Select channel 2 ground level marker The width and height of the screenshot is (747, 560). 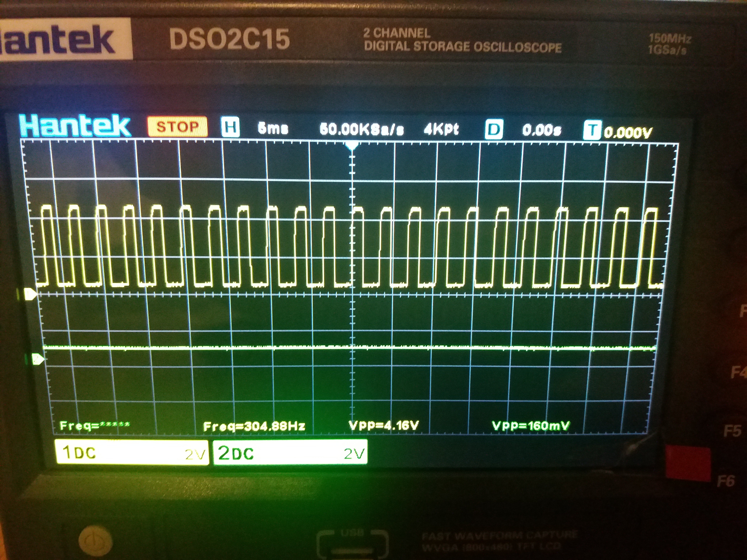[x=38, y=359]
